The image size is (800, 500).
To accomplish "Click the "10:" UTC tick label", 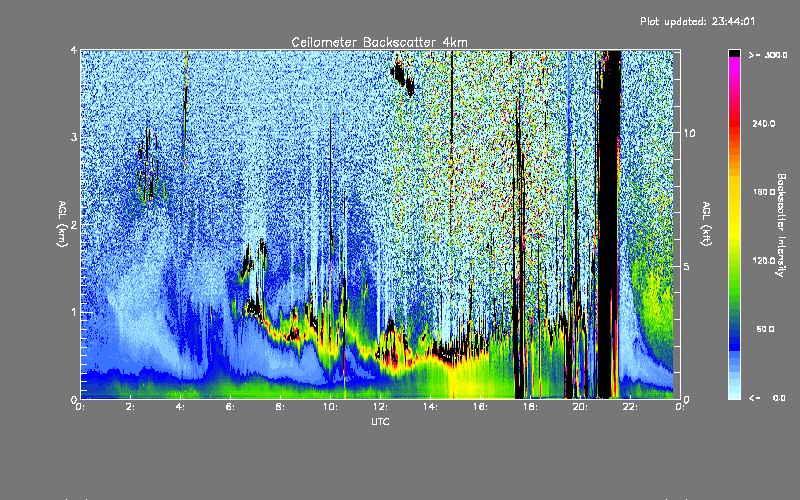I will (x=330, y=407).
